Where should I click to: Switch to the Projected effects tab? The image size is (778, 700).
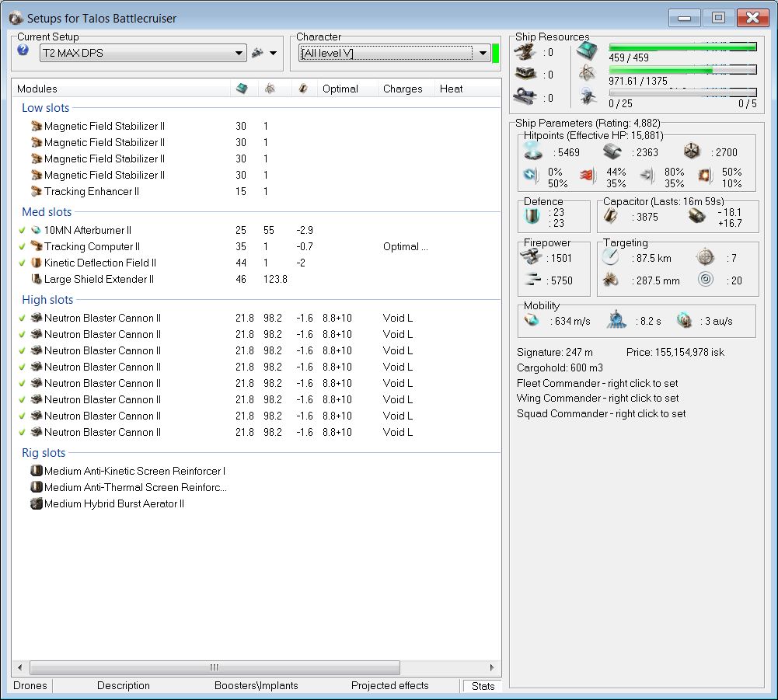point(390,685)
